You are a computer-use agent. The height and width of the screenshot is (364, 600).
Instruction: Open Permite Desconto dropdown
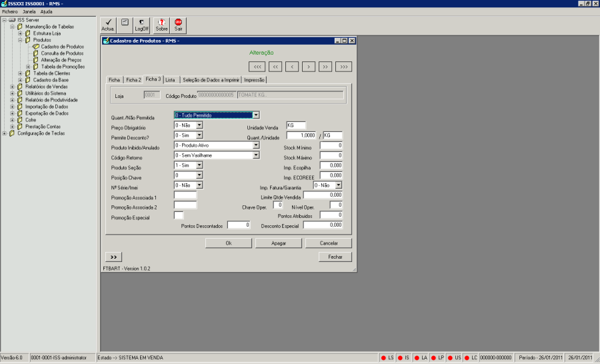coord(199,135)
